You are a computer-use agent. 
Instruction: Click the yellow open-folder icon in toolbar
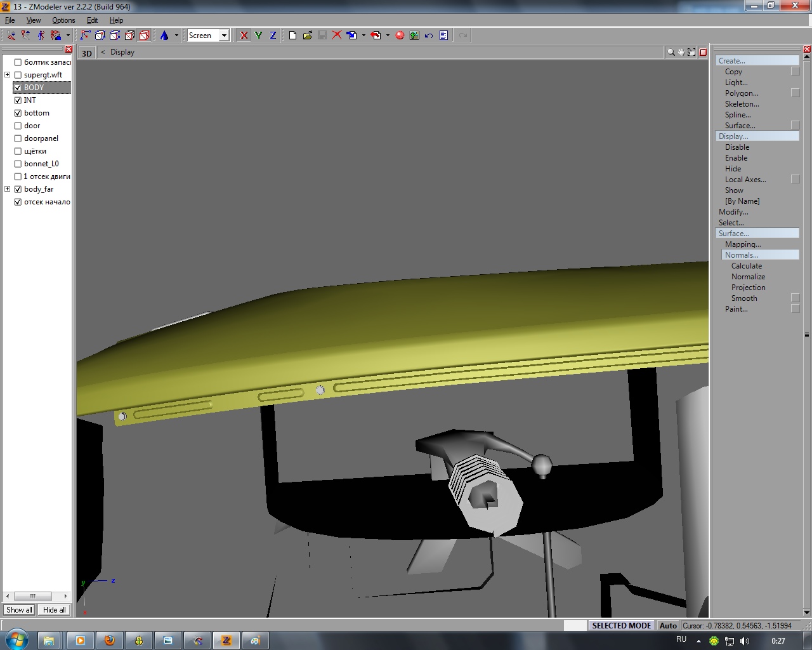308,36
